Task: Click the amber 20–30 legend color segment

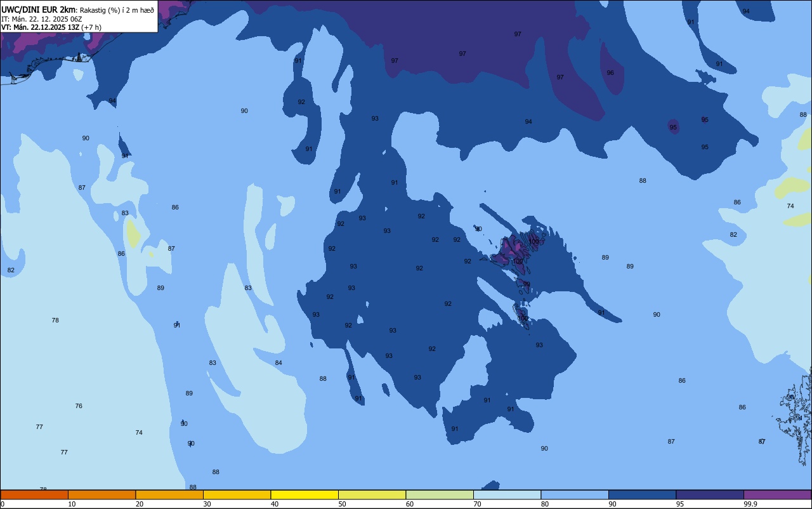Action: click(x=169, y=494)
